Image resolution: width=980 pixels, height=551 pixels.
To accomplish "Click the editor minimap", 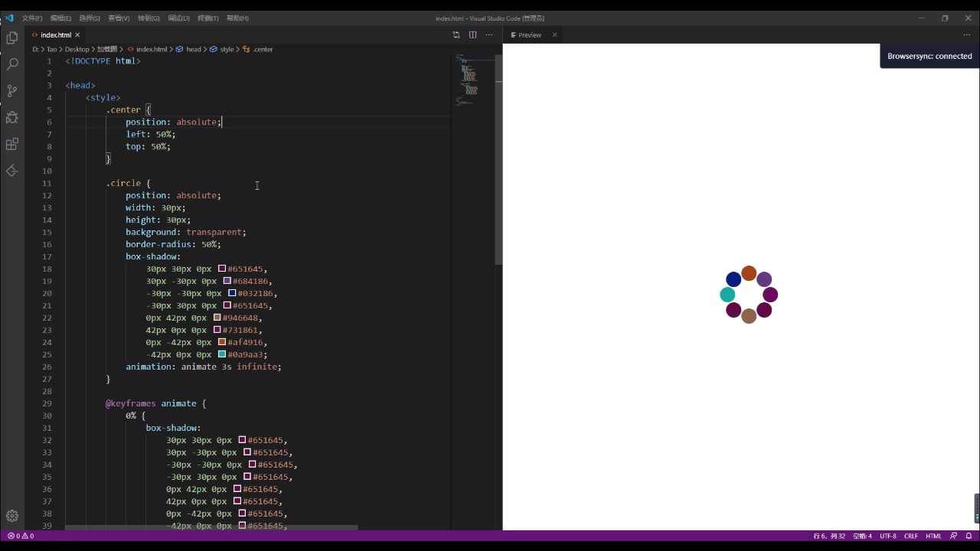I will pyautogui.click(x=472, y=80).
